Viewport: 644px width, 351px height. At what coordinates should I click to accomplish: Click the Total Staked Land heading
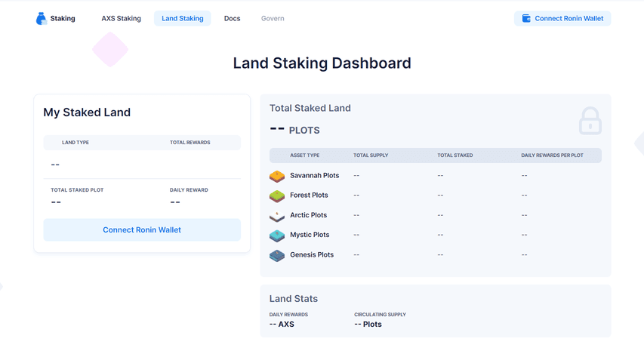point(310,108)
